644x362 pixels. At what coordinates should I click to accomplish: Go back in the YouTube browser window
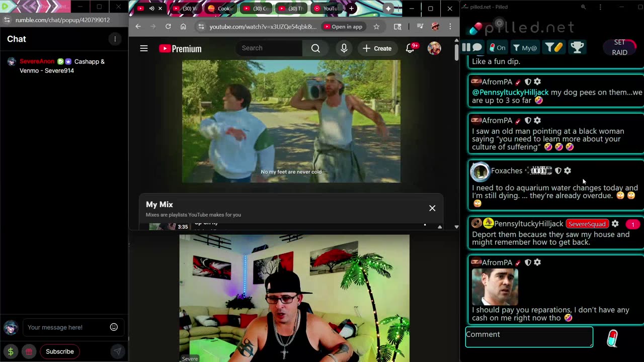[138, 27]
